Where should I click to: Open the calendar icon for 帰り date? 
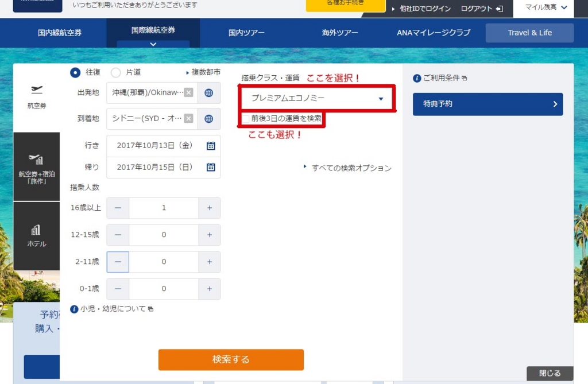click(x=211, y=168)
